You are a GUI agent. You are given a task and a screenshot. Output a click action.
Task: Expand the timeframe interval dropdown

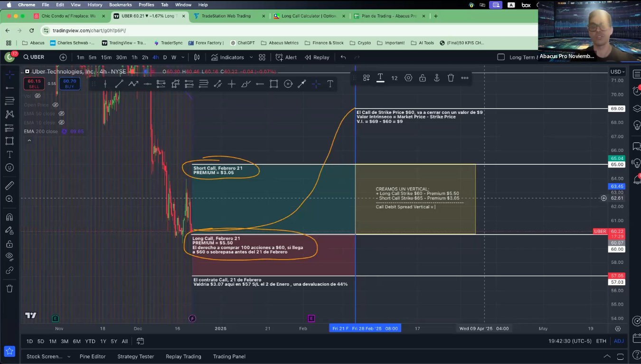(182, 57)
